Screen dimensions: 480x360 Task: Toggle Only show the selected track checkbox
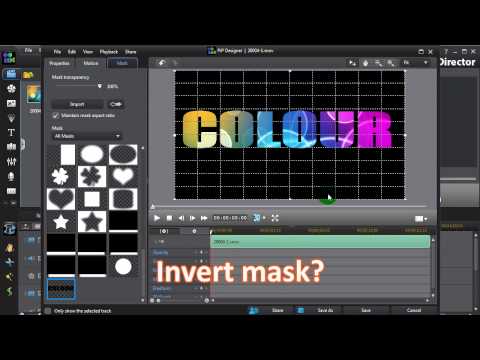48,311
